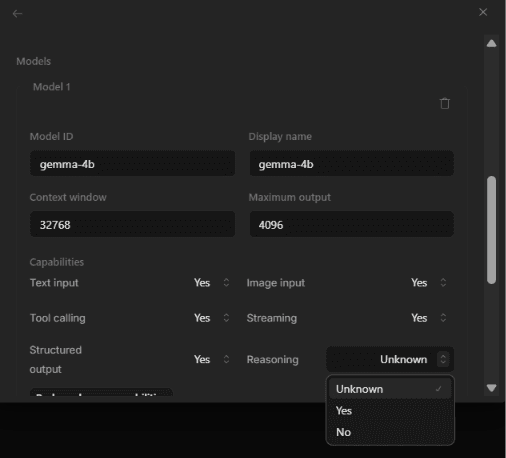This screenshot has width=506, height=458.
Task: Open the Structured output dropdown
Action: 212,359
